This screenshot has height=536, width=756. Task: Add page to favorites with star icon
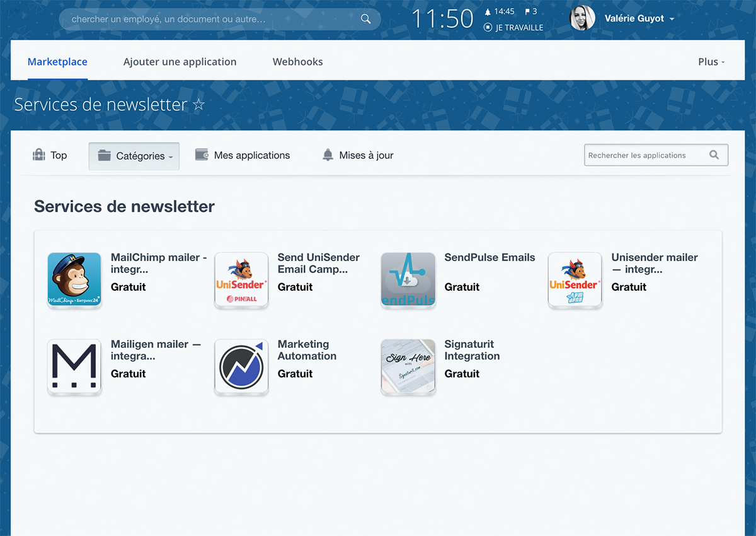point(199,105)
